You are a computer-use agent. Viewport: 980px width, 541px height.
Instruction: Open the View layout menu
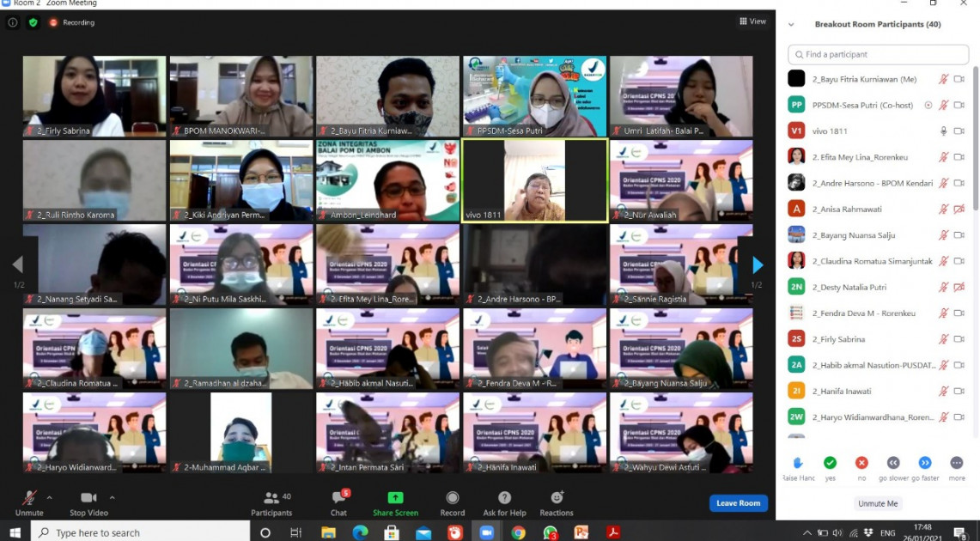click(x=753, y=21)
